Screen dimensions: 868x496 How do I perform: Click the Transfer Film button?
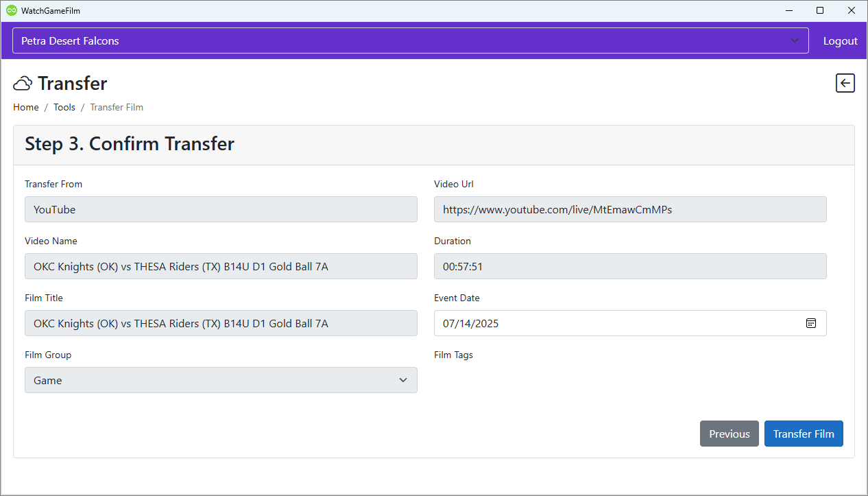click(803, 434)
